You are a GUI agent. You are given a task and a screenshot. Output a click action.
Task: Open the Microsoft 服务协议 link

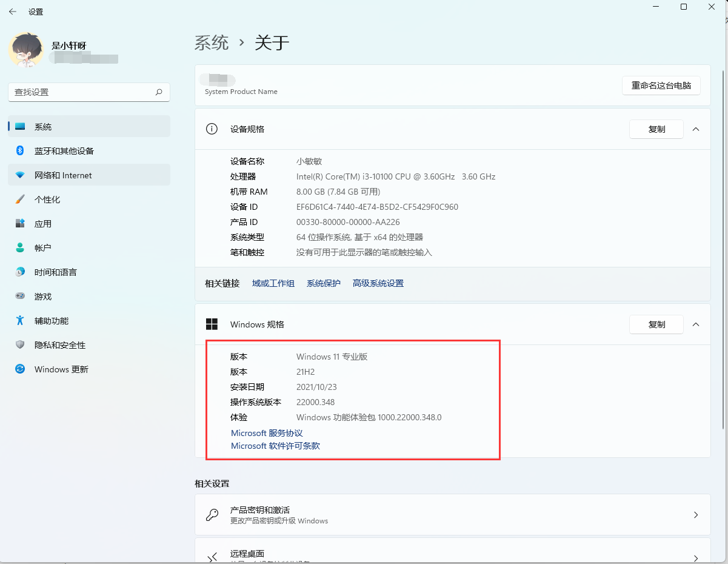click(x=267, y=432)
